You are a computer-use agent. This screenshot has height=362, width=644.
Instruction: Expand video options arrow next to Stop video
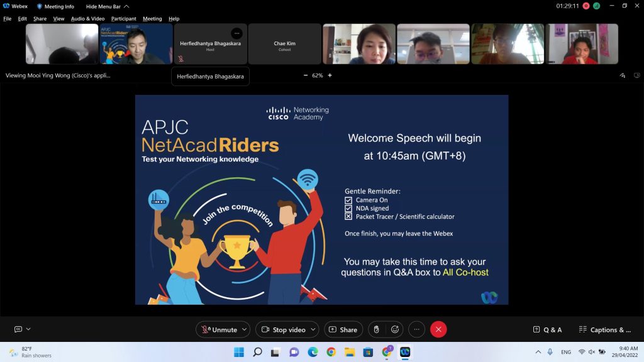pyautogui.click(x=313, y=329)
